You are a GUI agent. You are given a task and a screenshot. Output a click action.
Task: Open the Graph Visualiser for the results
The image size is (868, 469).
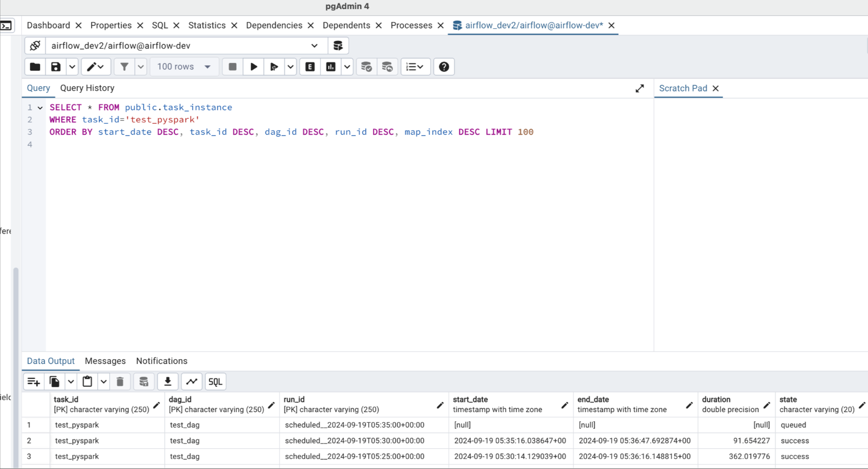[191, 382]
